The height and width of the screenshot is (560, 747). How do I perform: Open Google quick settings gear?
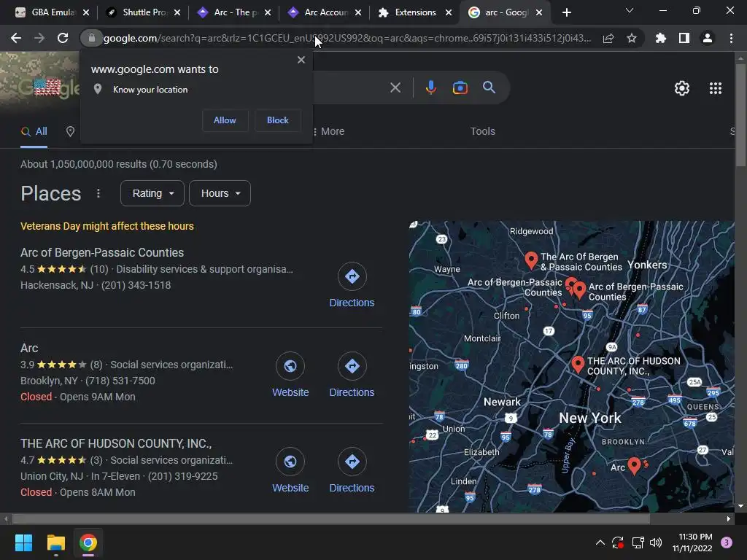(x=682, y=88)
